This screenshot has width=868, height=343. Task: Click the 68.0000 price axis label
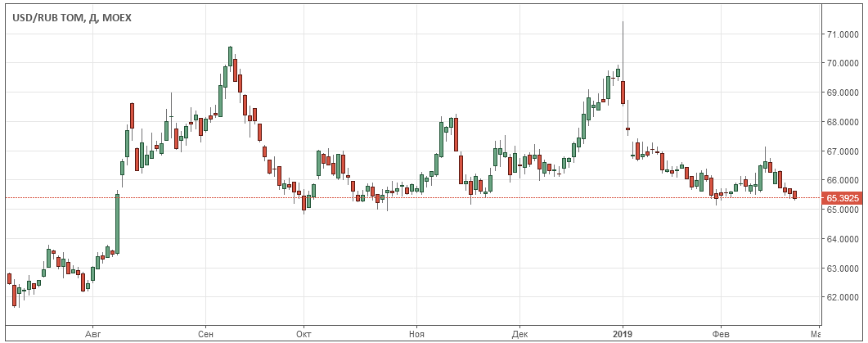pos(842,122)
